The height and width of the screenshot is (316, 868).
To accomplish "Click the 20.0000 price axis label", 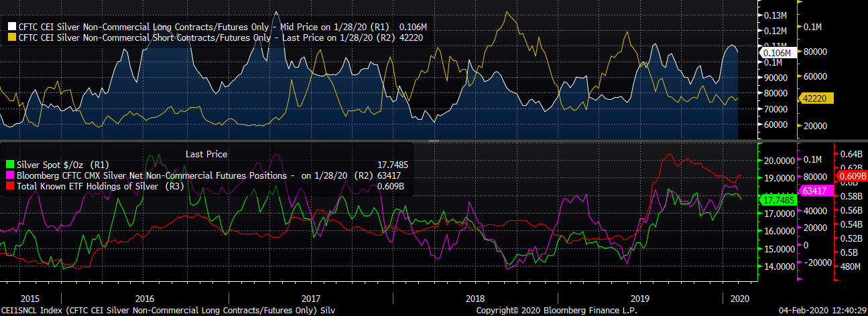I will [x=779, y=161].
